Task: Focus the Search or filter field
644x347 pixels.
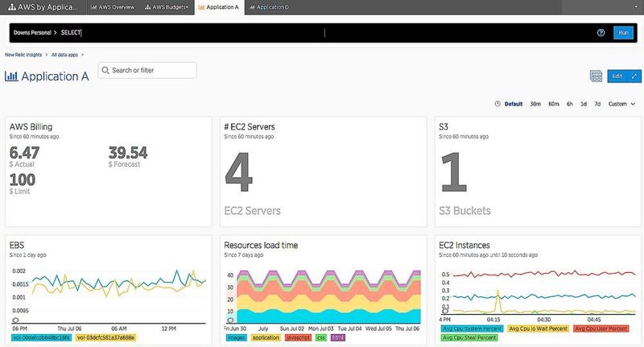Action: (x=147, y=70)
